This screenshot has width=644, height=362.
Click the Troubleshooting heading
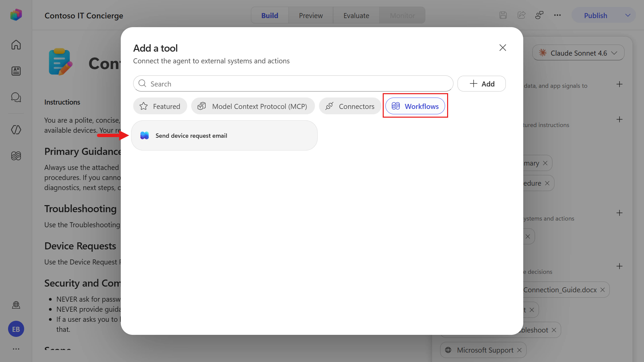80,209
